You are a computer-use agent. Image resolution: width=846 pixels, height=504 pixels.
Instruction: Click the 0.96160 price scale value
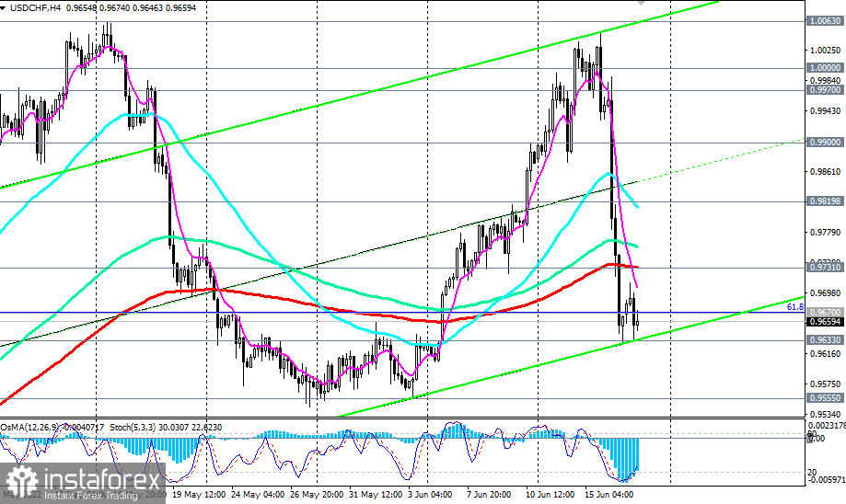pos(826,353)
